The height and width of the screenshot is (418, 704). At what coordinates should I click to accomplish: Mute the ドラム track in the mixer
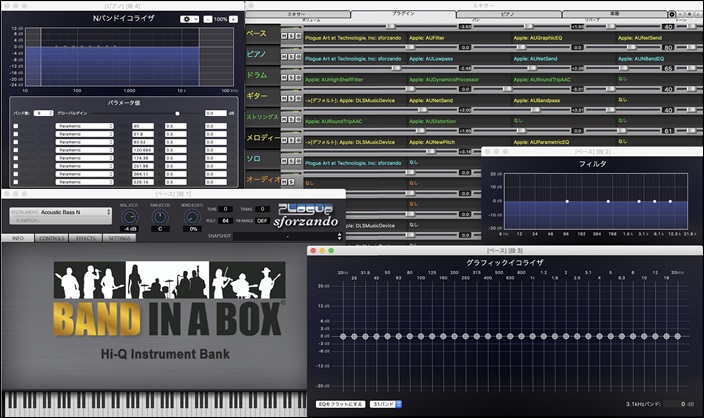(284, 78)
